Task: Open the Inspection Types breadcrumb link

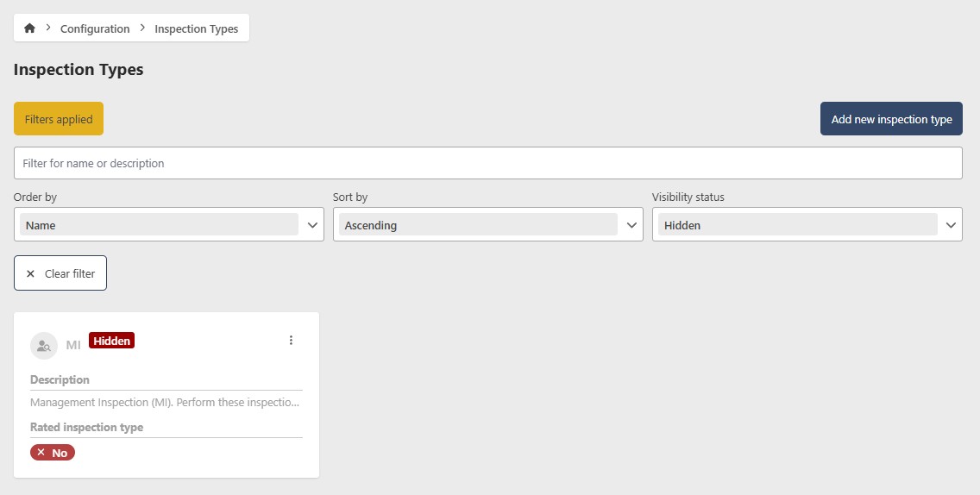Action: tap(196, 28)
